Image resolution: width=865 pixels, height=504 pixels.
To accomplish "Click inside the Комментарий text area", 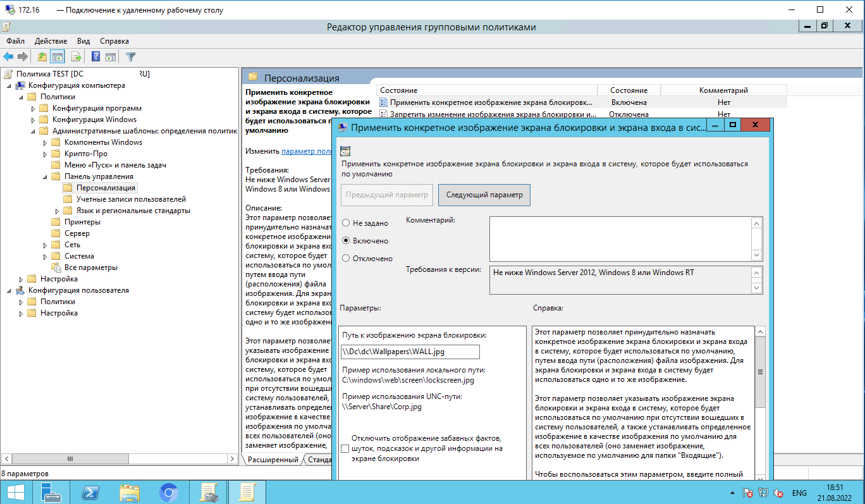I will 621,238.
